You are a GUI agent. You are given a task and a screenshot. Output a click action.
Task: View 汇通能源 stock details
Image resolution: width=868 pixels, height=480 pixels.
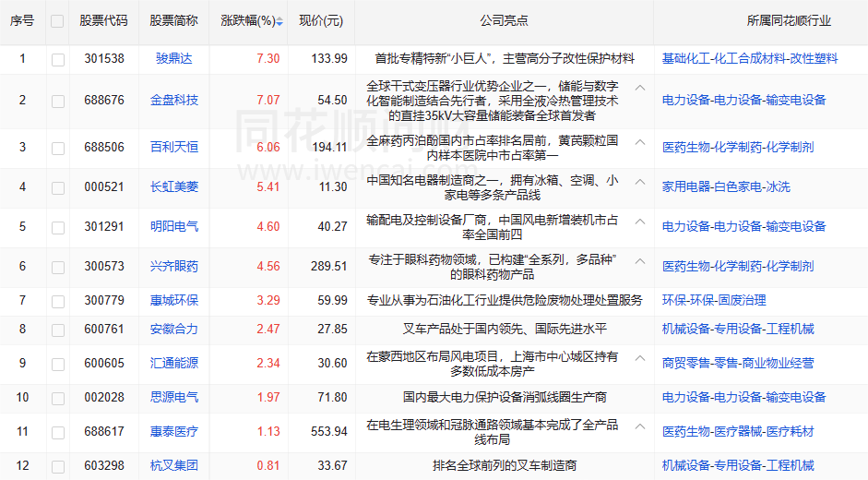tap(173, 363)
